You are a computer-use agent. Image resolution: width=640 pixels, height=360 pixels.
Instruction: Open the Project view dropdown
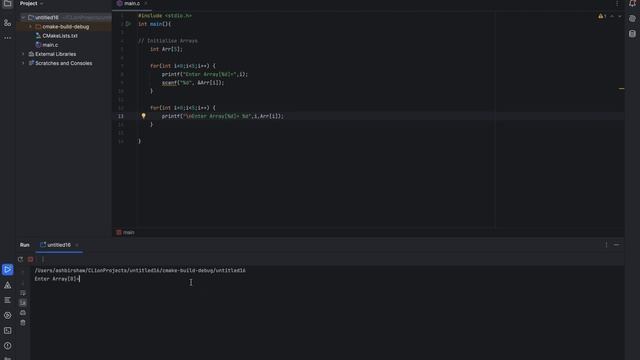pyautogui.click(x=32, y=4)
